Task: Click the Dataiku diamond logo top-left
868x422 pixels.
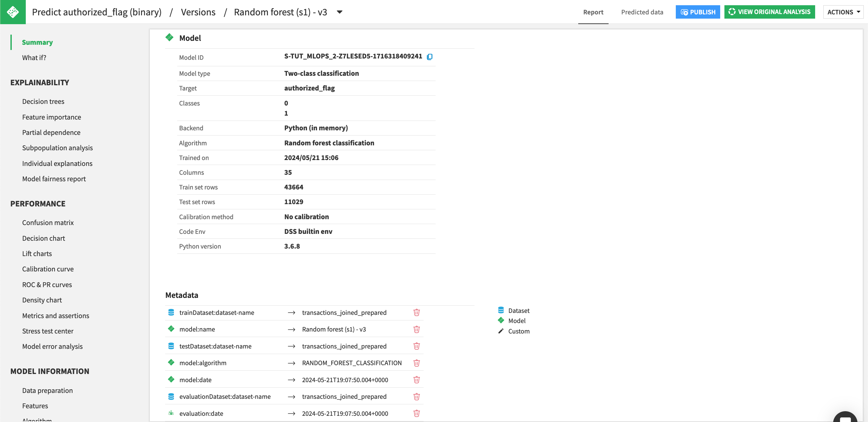Action: [13, 12]
